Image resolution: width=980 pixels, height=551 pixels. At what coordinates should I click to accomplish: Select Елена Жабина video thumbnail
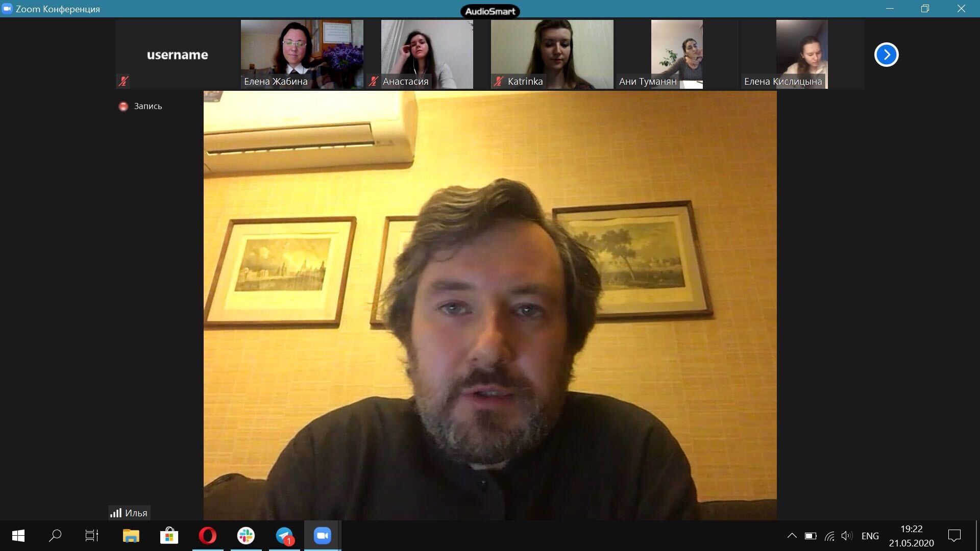coord(302,55)
